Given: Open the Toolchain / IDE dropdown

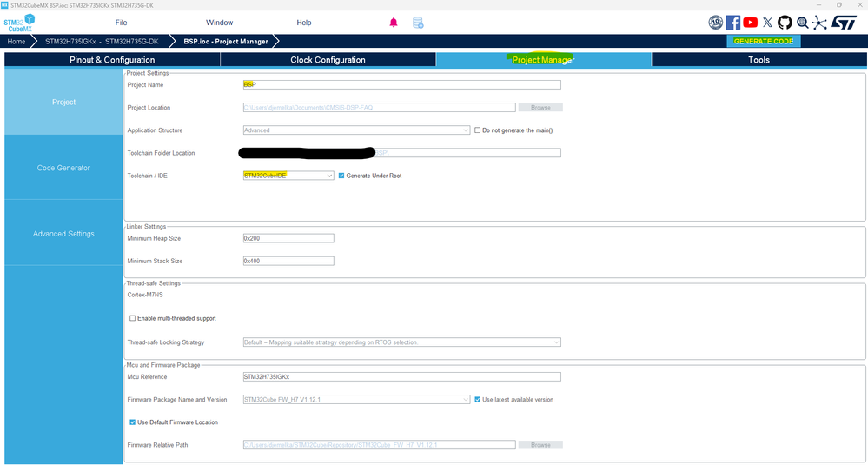Looking at the screenshot, I should click(288, 176).
